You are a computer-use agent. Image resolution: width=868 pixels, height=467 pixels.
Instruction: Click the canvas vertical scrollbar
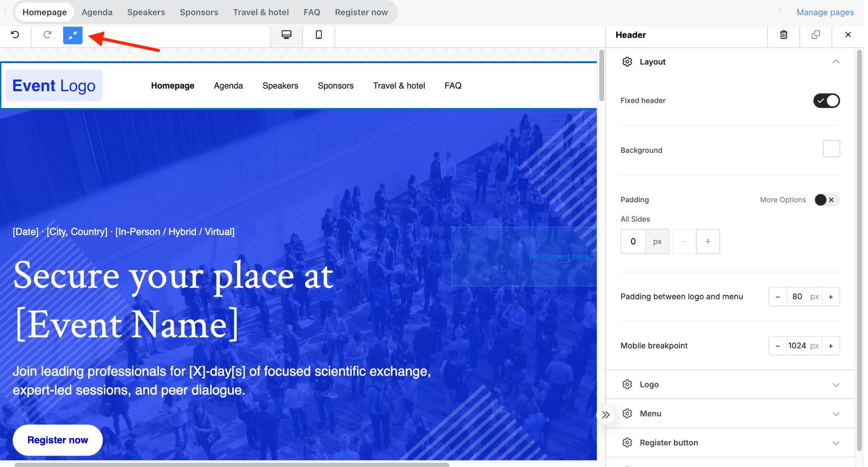pyautogui.click(x=601, y=75)
